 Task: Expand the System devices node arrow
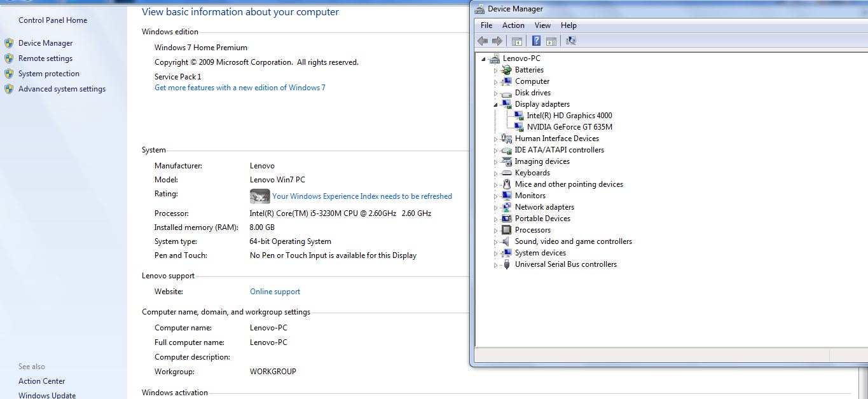[496, 254]
